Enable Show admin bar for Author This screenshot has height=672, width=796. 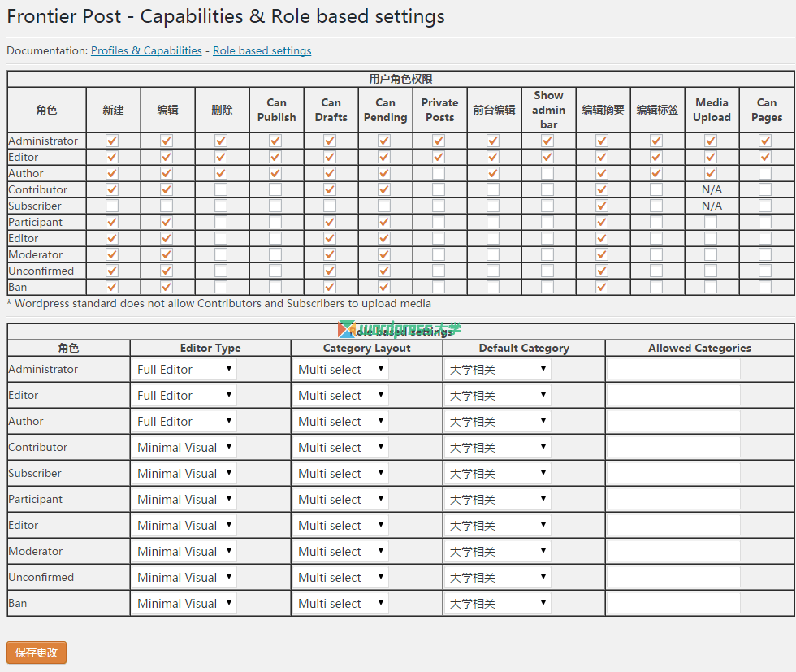point(547,173)
